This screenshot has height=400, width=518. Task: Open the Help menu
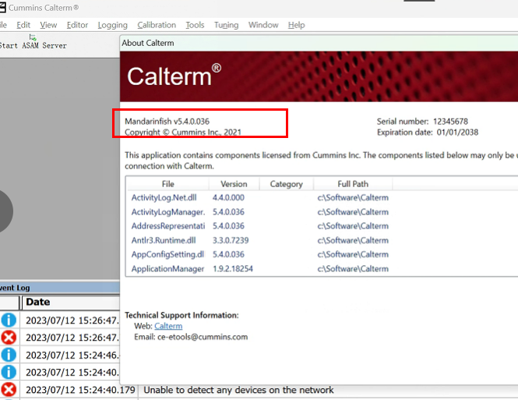(297, 25)
